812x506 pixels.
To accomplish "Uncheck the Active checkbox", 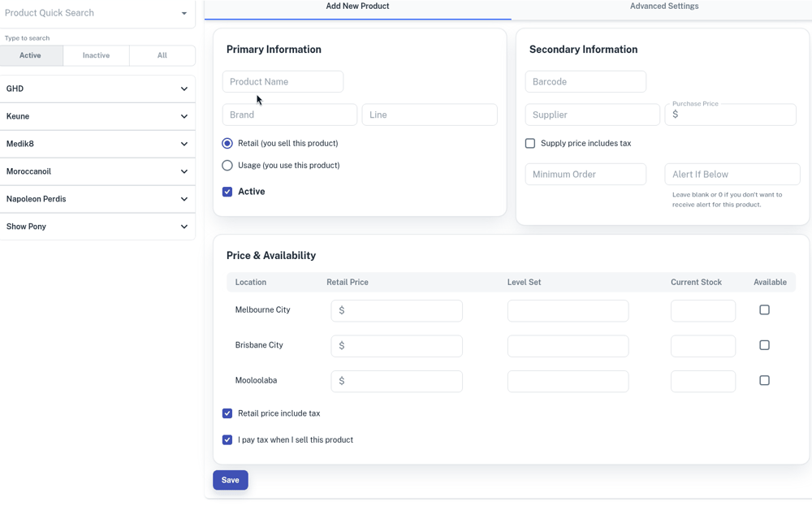I will (227, 192).
